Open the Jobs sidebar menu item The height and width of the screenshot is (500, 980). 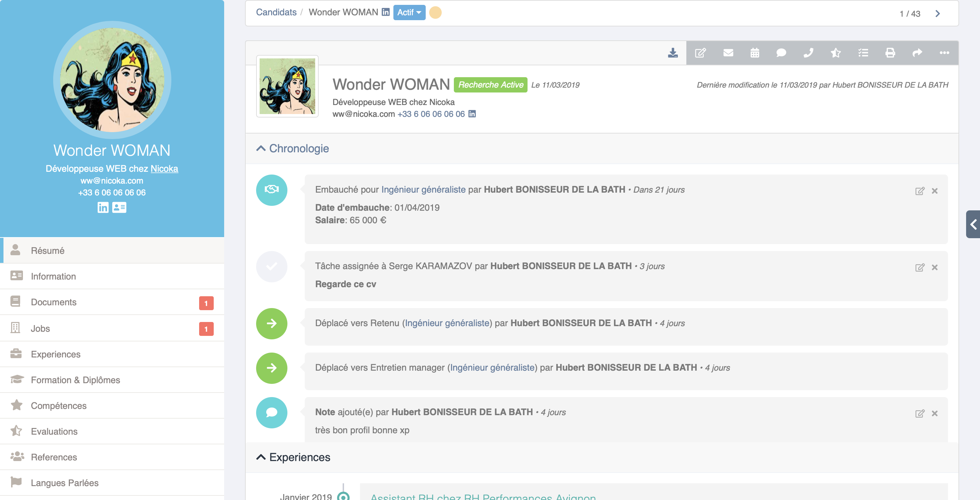pos(112,328)
